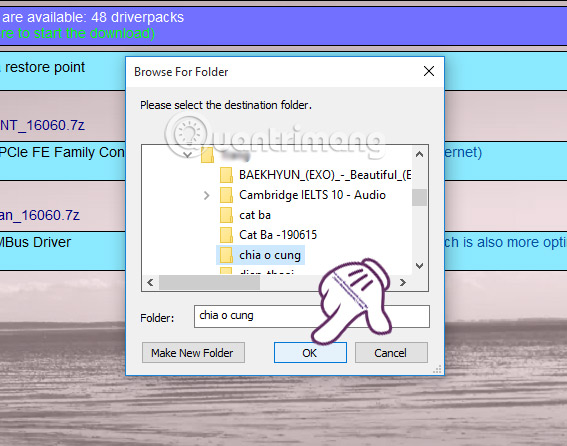
Task: Dismiss the dialog with the Cancel button
Action: click(391, 352)
